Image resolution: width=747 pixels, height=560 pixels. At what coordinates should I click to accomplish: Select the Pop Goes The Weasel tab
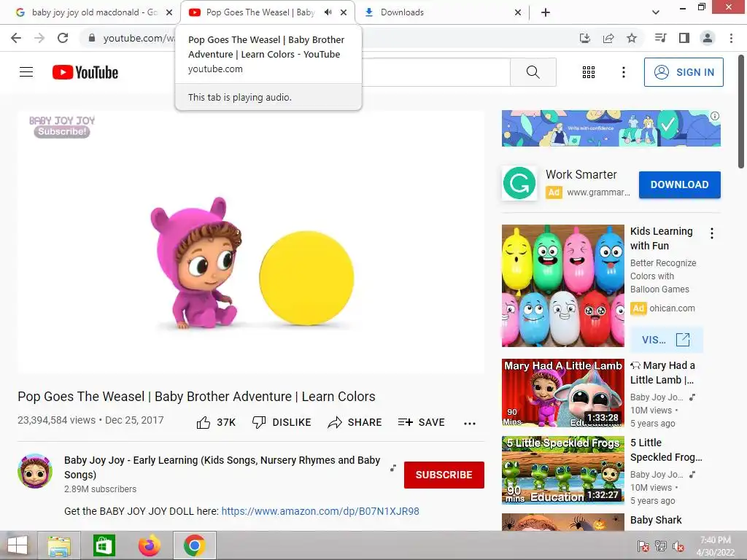(x=260, y=12)
